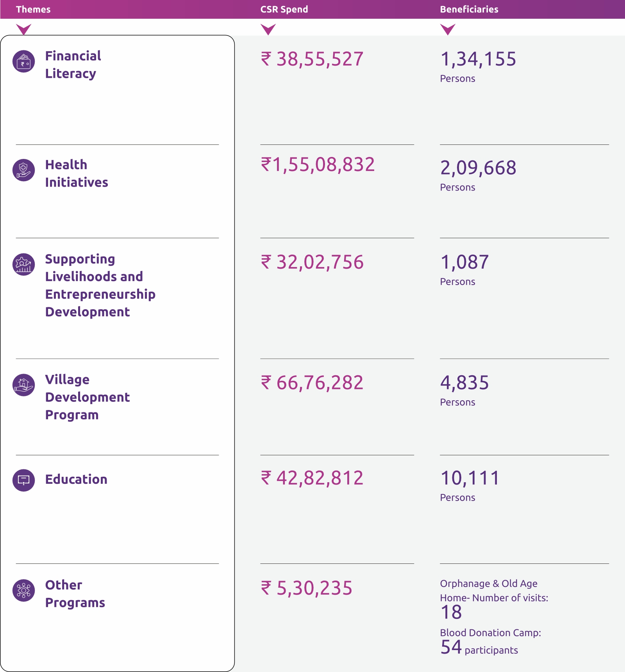Image resolution: width=625 pixels, height=672 pixels.
Task: Click the Education theme label
Action: click(76, 479)
